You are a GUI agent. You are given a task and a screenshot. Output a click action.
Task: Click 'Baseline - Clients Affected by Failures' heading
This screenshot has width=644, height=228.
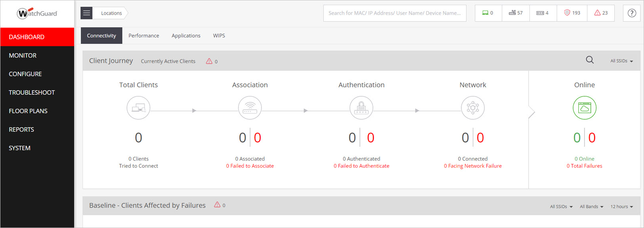tap(147, 205)
